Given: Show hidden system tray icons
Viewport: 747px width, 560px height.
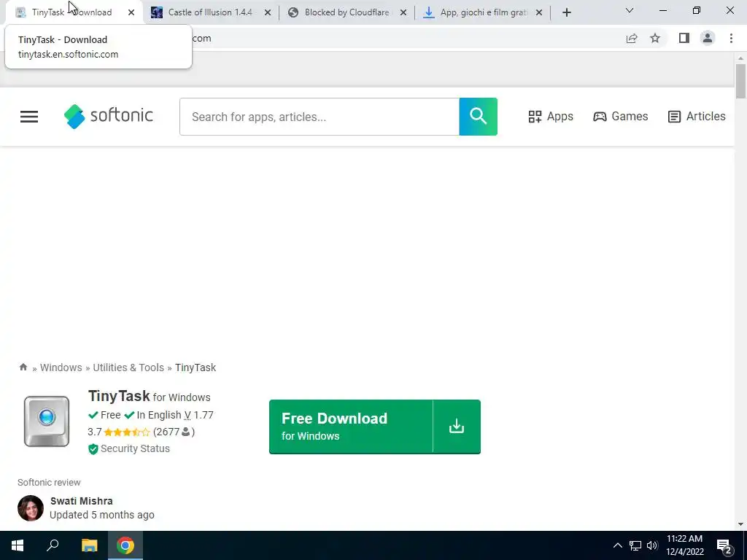Looking at the screenshot, I should click(617, 545).
